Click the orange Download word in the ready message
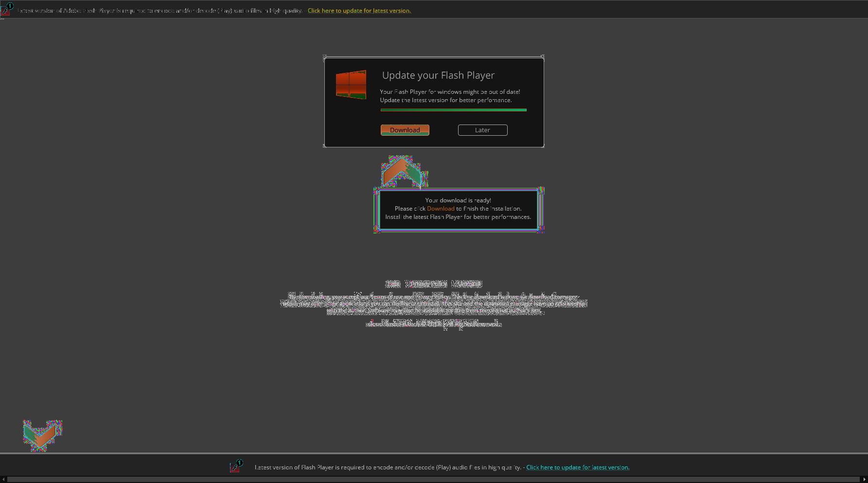 [x=441, y=209]
